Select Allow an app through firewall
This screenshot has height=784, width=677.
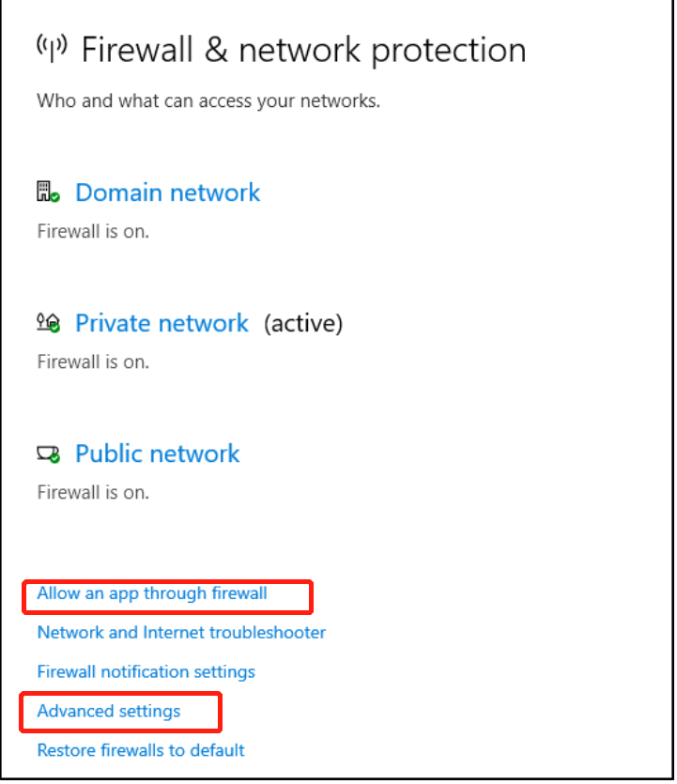(152, 593)
